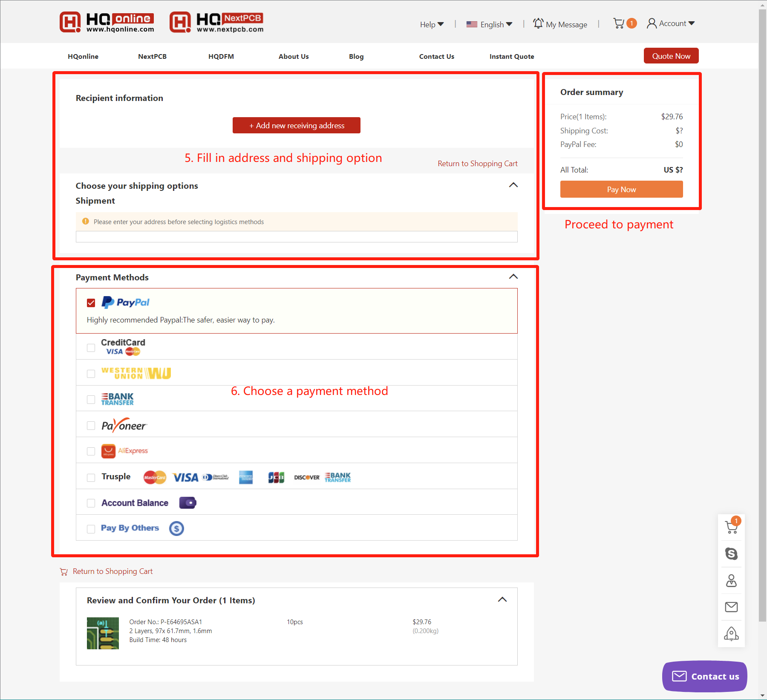Screen dimensions: 767x700
Task: Click the My Message bell icon
Action: pyautogui.click(x=538, y=23)
